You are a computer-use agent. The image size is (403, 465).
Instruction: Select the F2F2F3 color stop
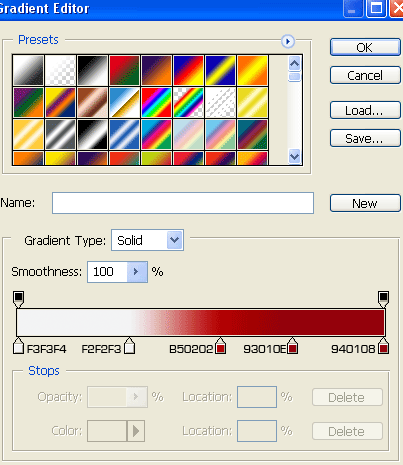(x=129, y=346)
